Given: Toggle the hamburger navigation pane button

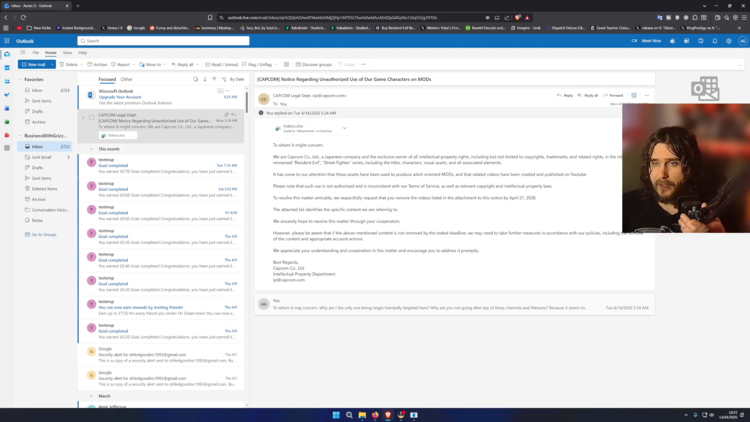Looking at the screenshot, I should 23,52.
